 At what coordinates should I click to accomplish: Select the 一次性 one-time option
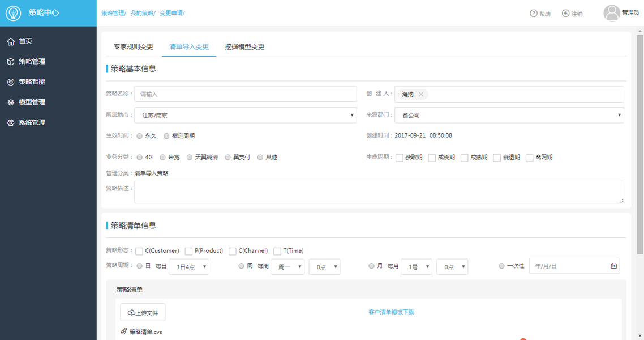coord(501,266)
